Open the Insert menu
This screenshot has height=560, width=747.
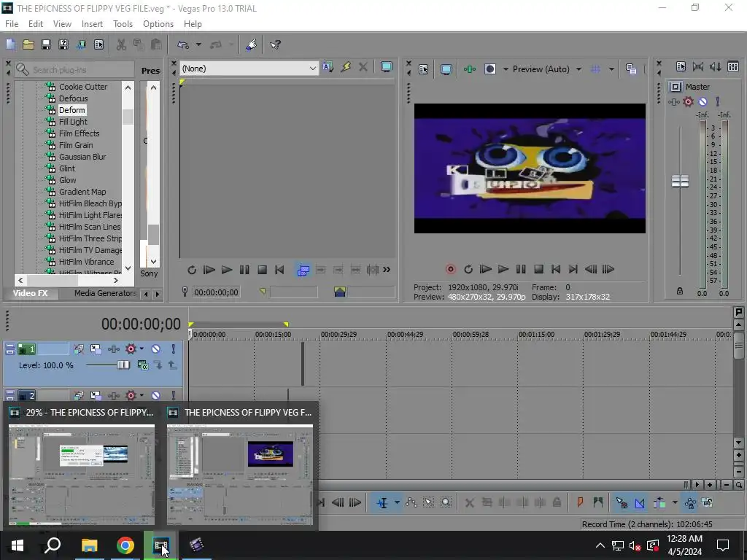pos(92,24)
